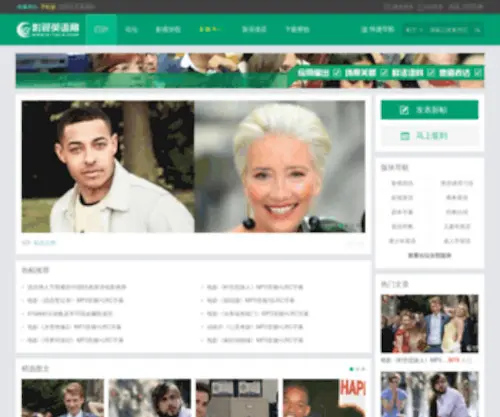Open slideshow photo of man in white jacket

tap(108, 167)
